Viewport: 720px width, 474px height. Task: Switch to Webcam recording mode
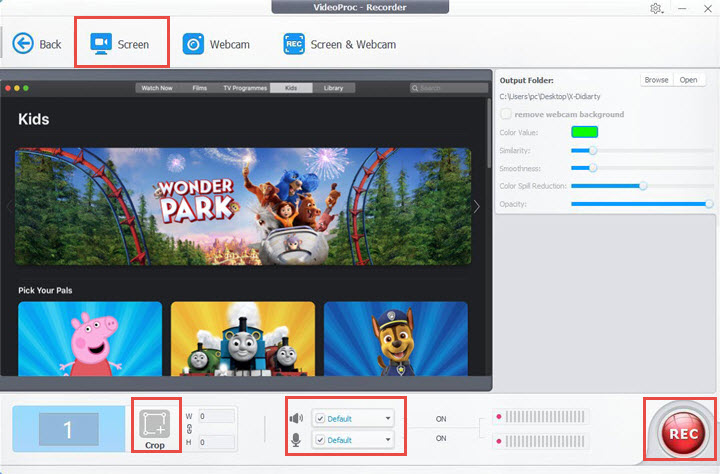click(x=216, y=44)
